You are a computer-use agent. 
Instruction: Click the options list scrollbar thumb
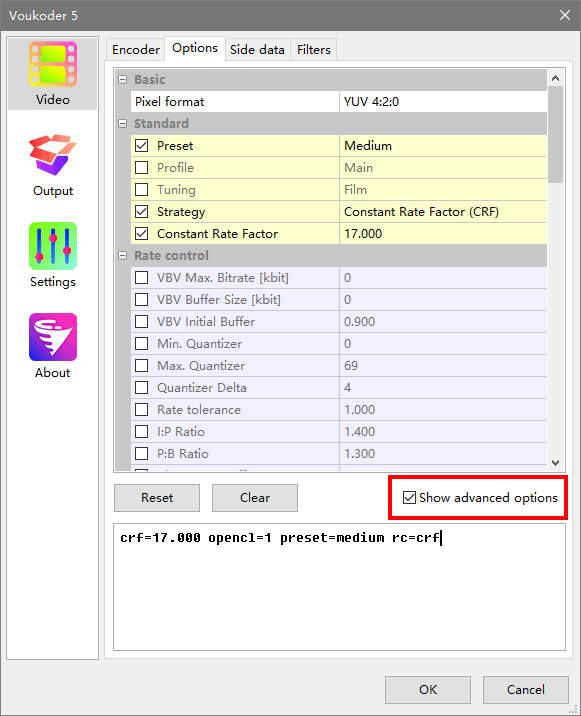(555, 135)
